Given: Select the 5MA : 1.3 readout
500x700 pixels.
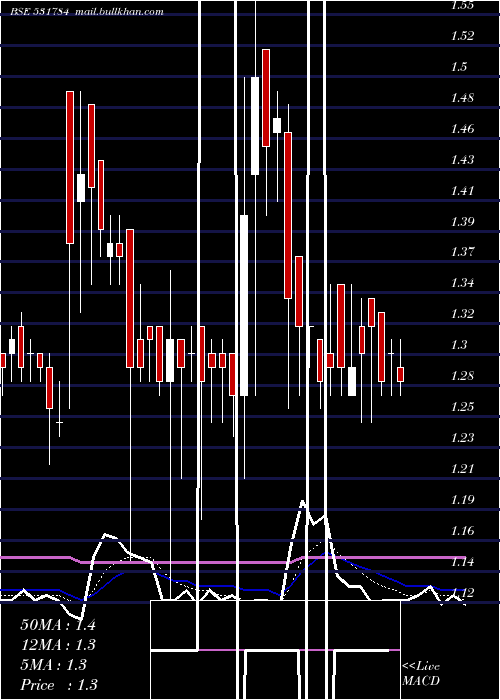Looking at the screenshot, I should (54, 665).
